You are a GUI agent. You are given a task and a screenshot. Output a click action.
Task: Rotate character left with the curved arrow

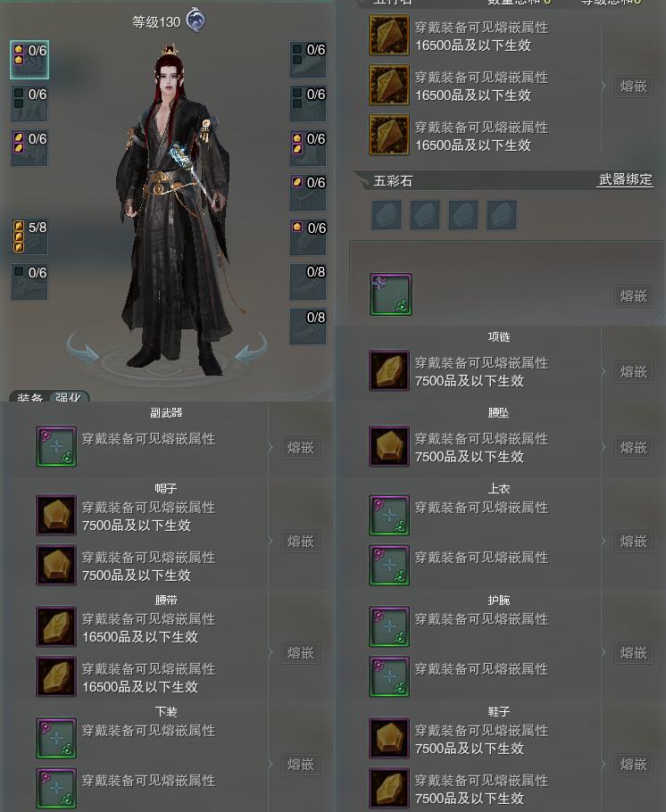tap(82, 345)
